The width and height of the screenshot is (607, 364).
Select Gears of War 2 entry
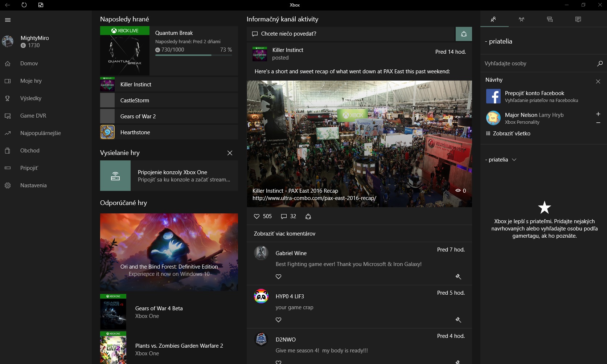[169, 116]
